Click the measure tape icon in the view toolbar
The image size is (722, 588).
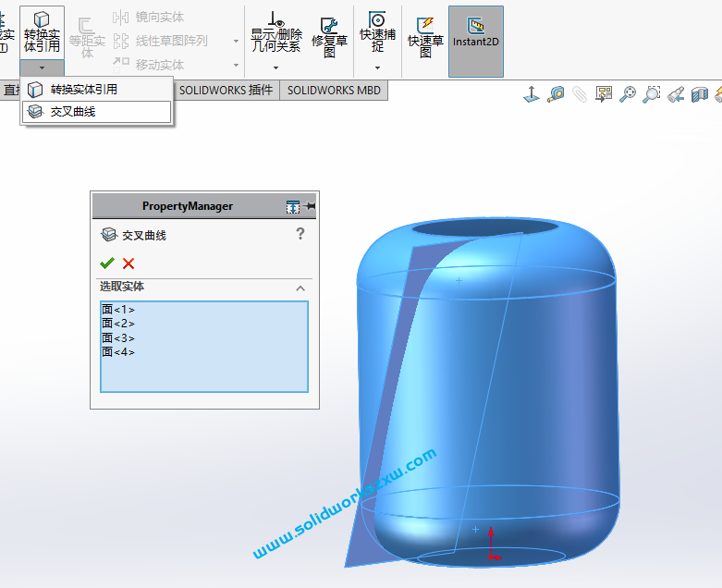556,94
